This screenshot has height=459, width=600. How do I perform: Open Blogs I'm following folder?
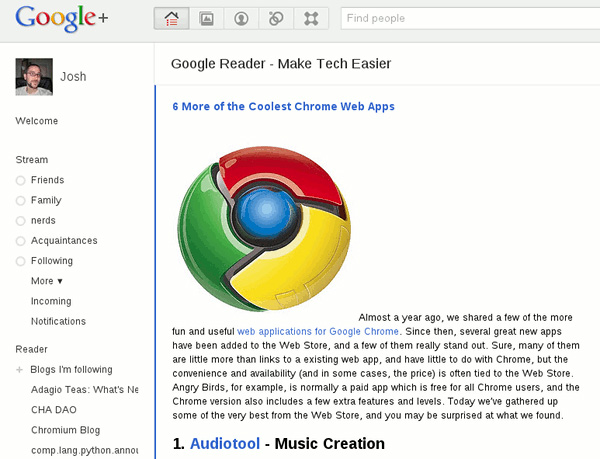[x=71, y=369]
